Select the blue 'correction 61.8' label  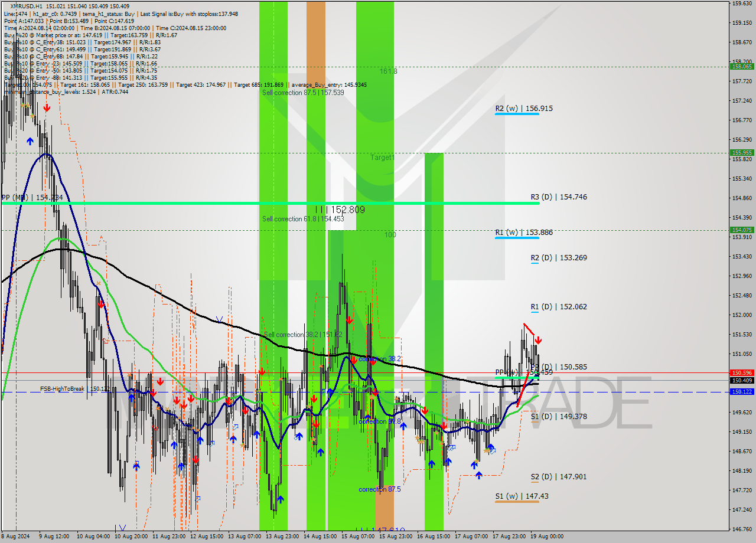(380, 421)
